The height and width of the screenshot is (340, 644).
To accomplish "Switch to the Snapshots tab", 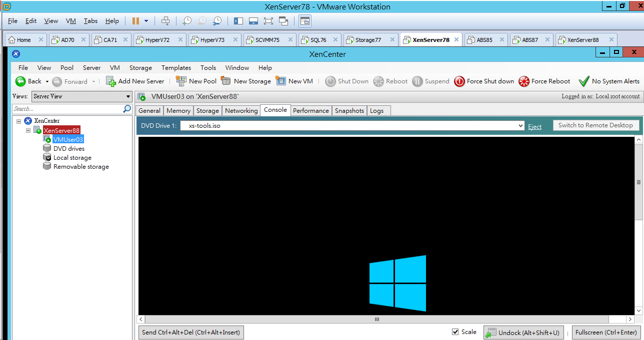I will pyautogui.click(x=349, y=111).
